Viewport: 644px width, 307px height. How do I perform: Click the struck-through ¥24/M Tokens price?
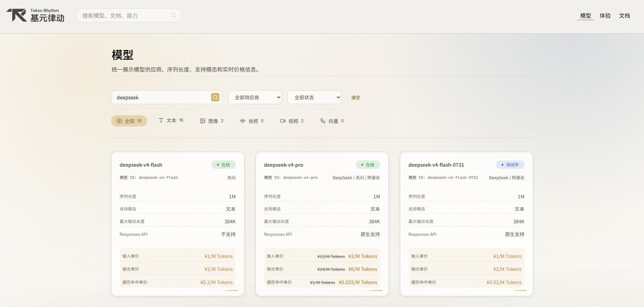(x=331, y=269)
